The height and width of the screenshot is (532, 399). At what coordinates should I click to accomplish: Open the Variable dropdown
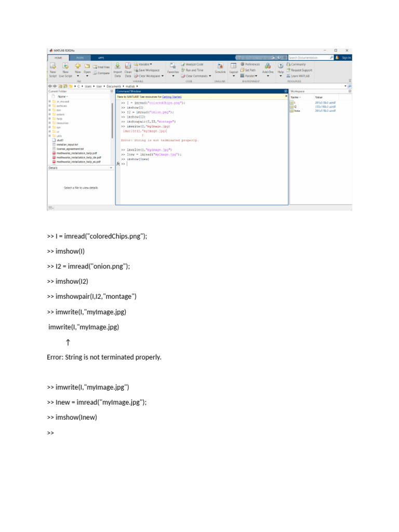[x=143, y=64]
